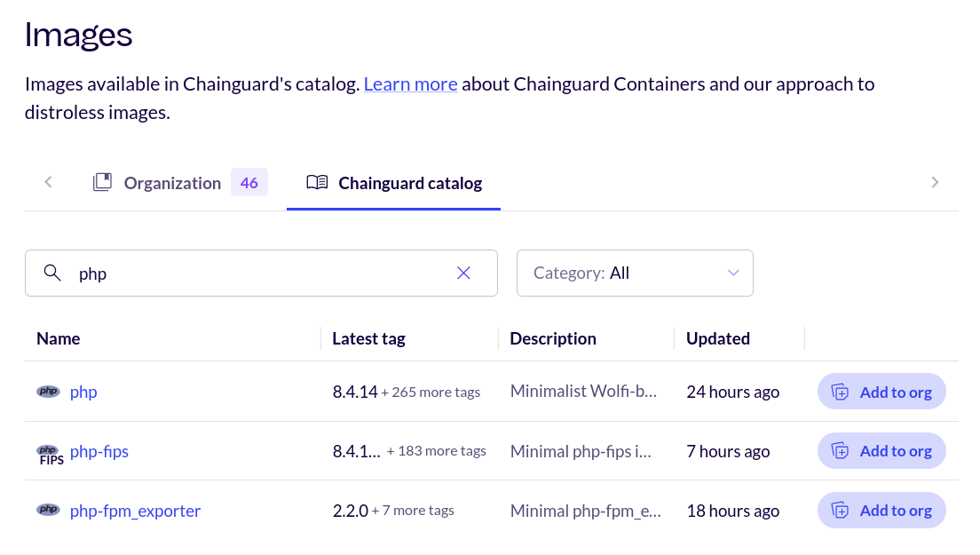Click the add-image icon inside the first Add to org button
The width and height of the screenshot is (980, 555).
(x=840, y=391)
